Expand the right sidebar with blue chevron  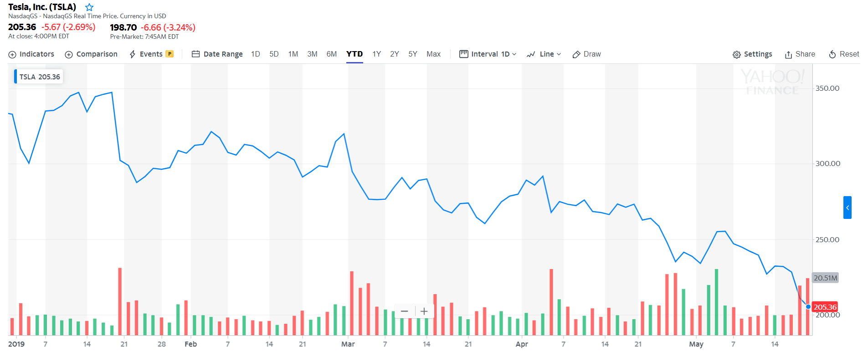coord(847,207)
